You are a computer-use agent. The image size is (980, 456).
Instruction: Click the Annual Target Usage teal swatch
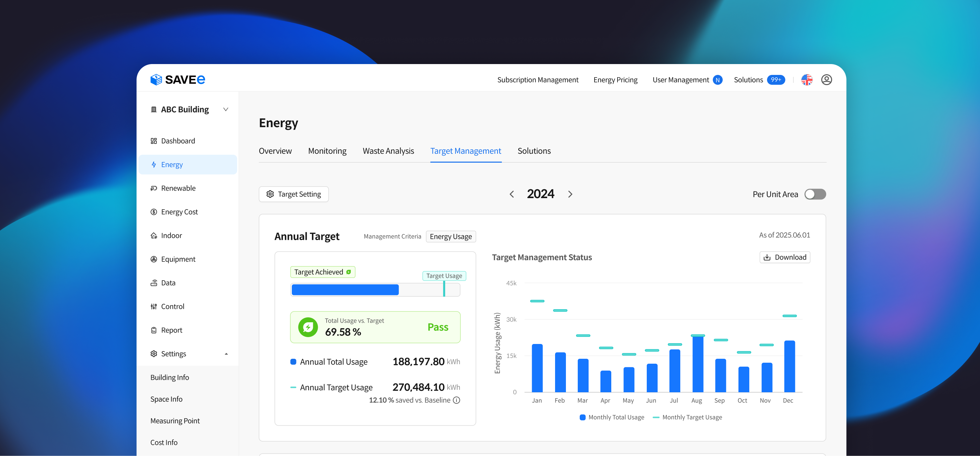pos(293,388)
